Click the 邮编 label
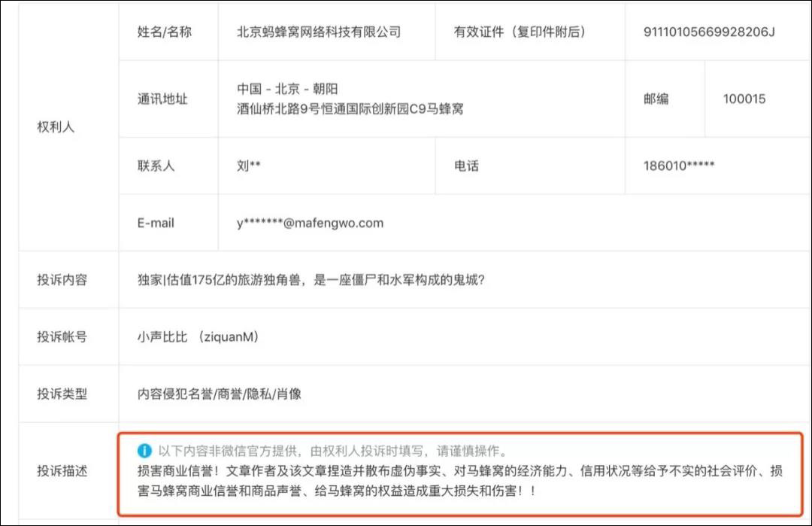 (656, 99)
